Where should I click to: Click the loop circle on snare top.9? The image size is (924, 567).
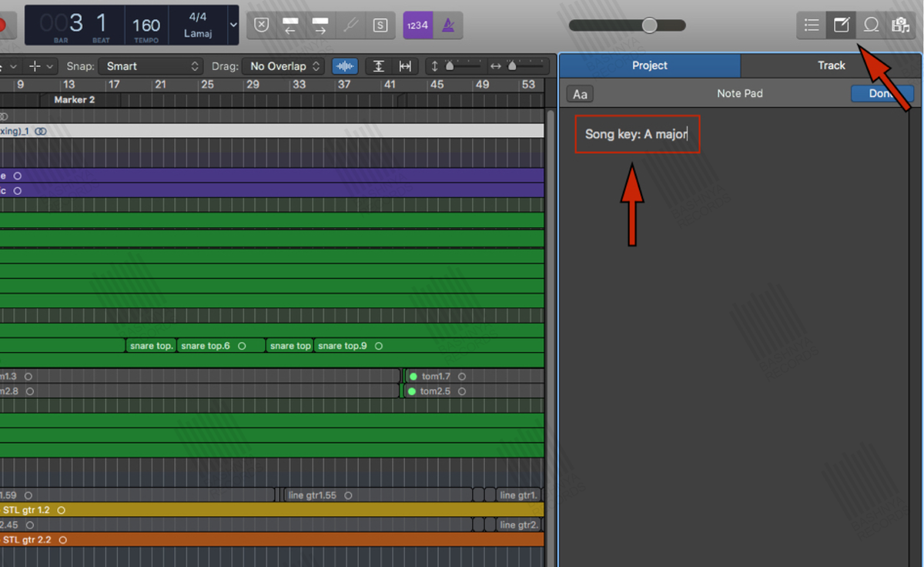[379, 346]
